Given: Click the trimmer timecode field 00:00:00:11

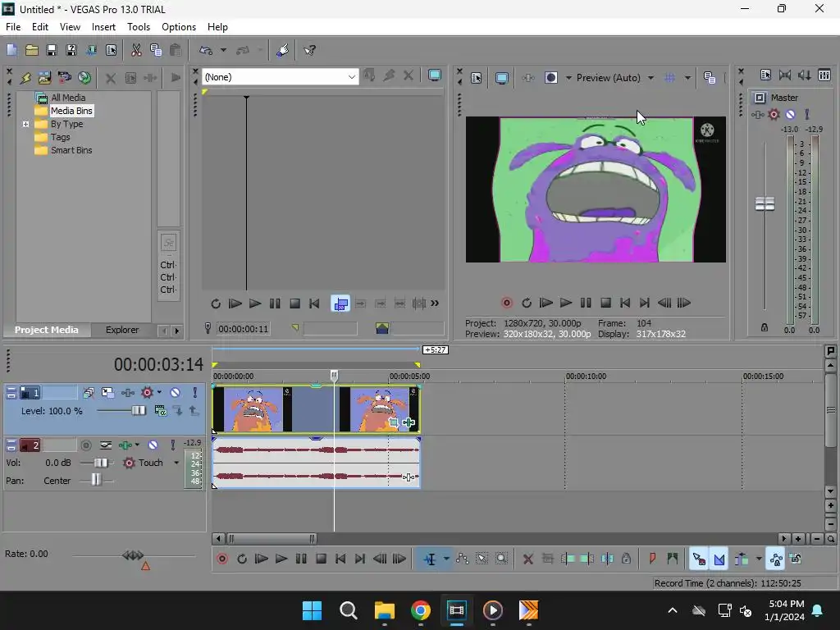Looking at the screenshot, I should pos(243,329).
